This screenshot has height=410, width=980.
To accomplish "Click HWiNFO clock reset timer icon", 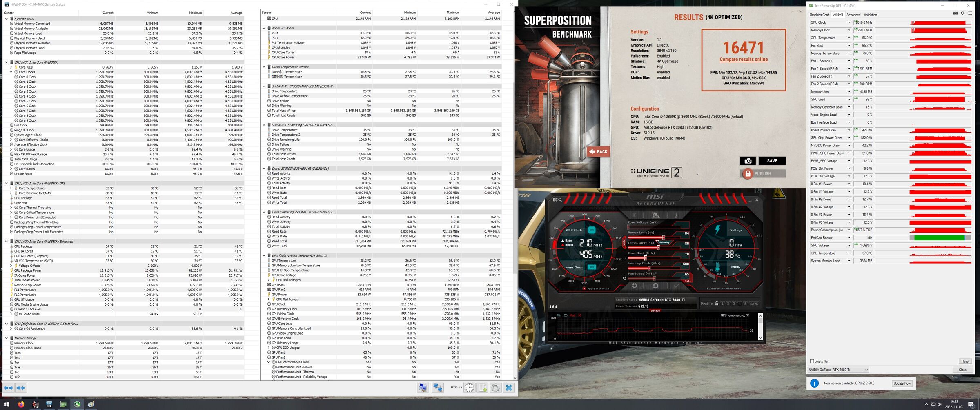I will pyautogui.click(x=470, y=388).
